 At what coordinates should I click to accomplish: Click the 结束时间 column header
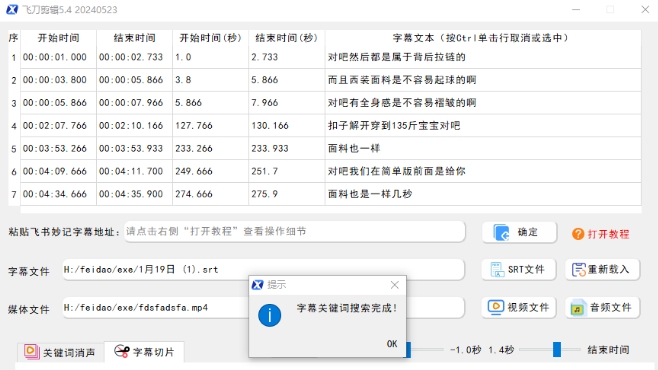point(134,38)
